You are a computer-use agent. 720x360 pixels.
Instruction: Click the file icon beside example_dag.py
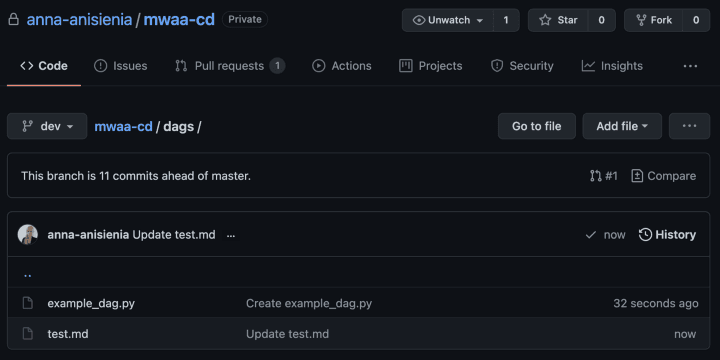(28, 303)
